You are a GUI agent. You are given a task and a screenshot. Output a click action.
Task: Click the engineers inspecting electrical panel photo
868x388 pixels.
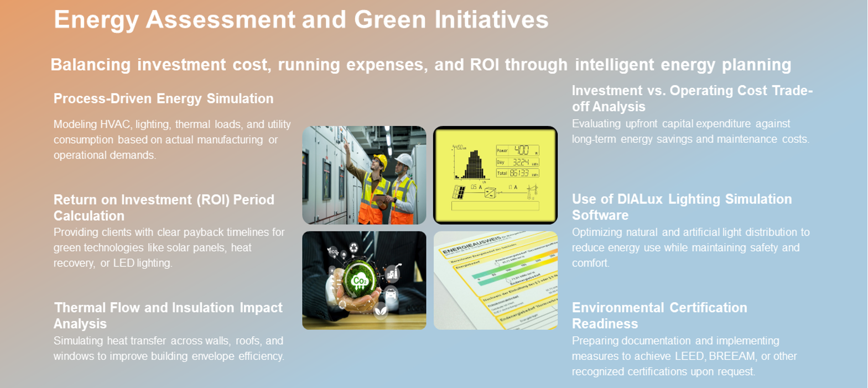[x=364, y=175]
